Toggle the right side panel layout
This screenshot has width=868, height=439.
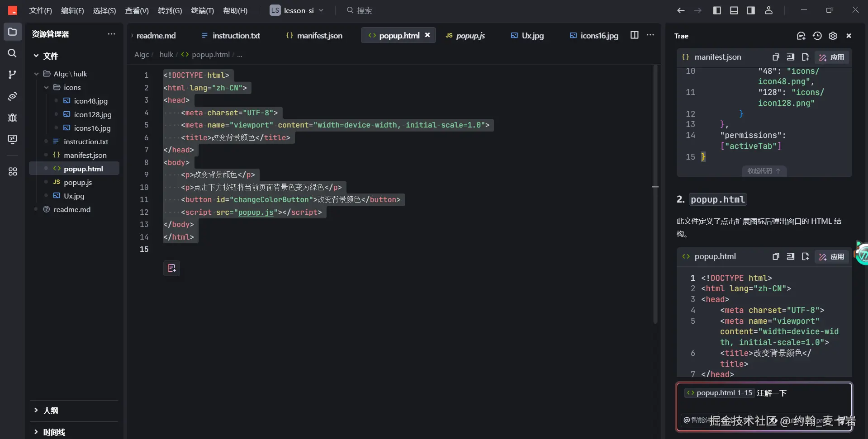tap(751, 10)
